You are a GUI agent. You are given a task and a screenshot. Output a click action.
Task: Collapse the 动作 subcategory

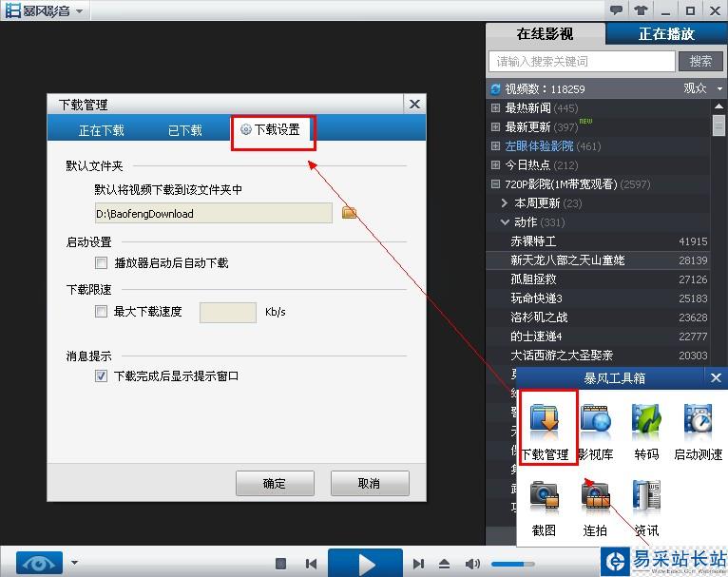505,221
